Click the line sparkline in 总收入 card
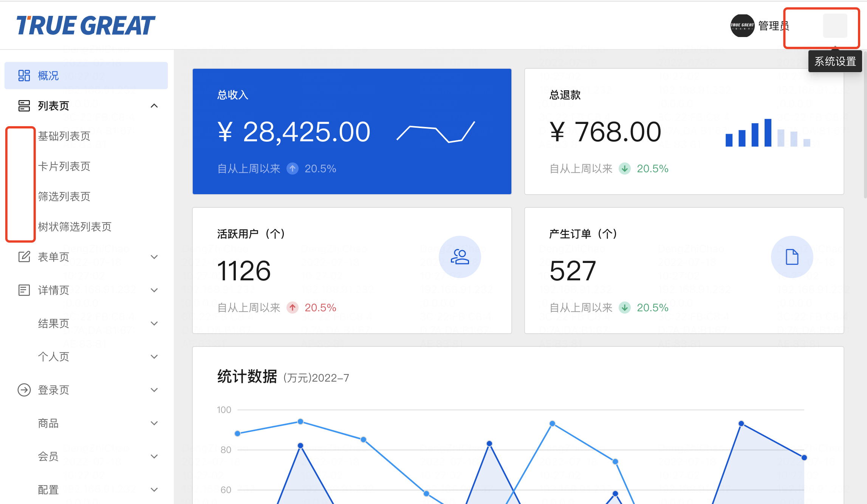Image resolution: width=867 pixels, height=504 pixels. click(x=436, y=131)
